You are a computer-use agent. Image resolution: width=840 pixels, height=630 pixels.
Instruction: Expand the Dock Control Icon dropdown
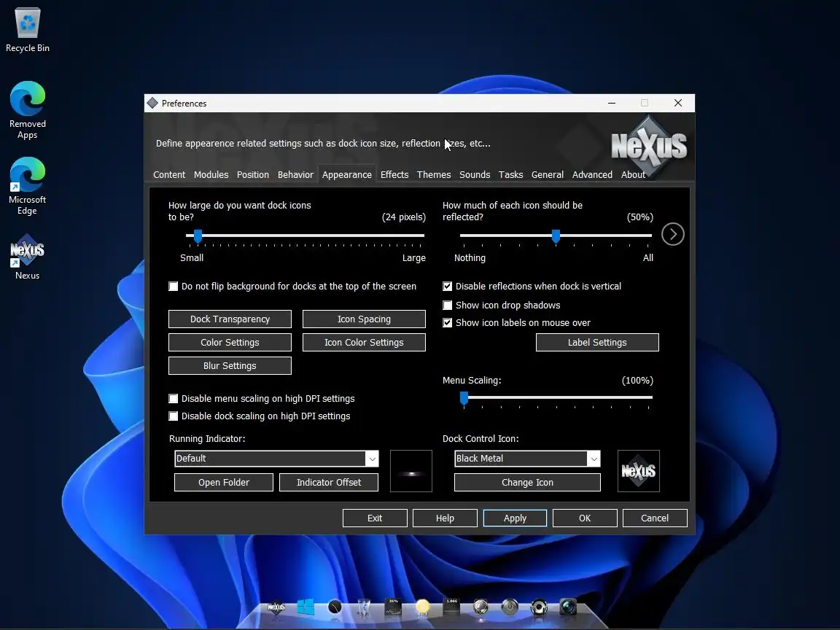click(x=594, y=459)
